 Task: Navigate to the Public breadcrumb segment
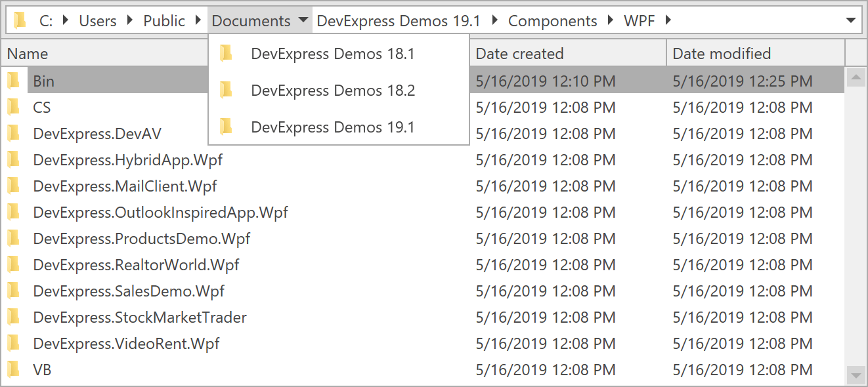(x=164, y=21)
